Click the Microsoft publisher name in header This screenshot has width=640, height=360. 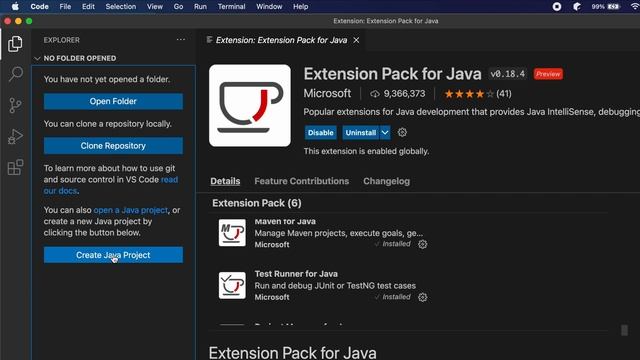pyautogui.click(x=327, y=93)
